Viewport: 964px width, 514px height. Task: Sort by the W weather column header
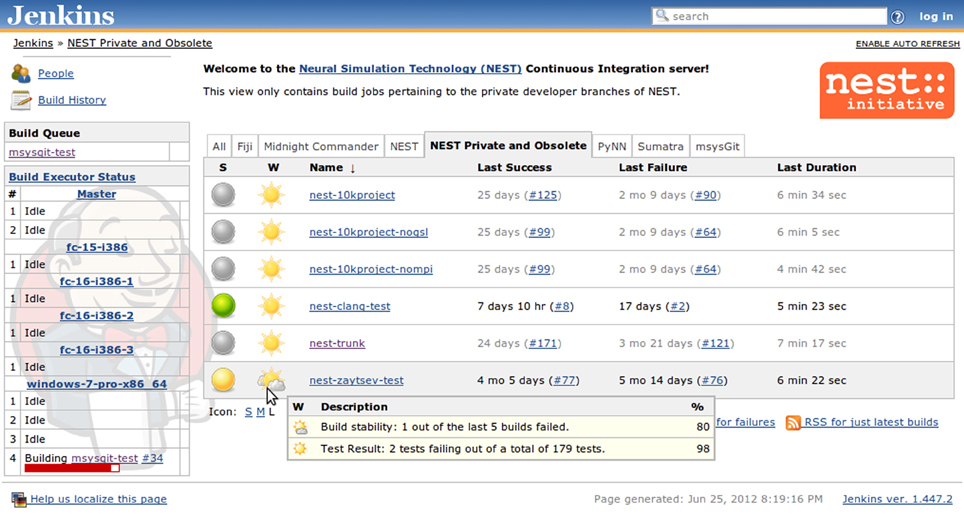273,167
